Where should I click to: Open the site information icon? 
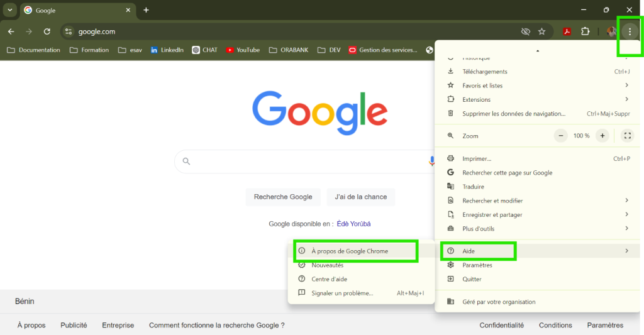click(x=69, y=31)
